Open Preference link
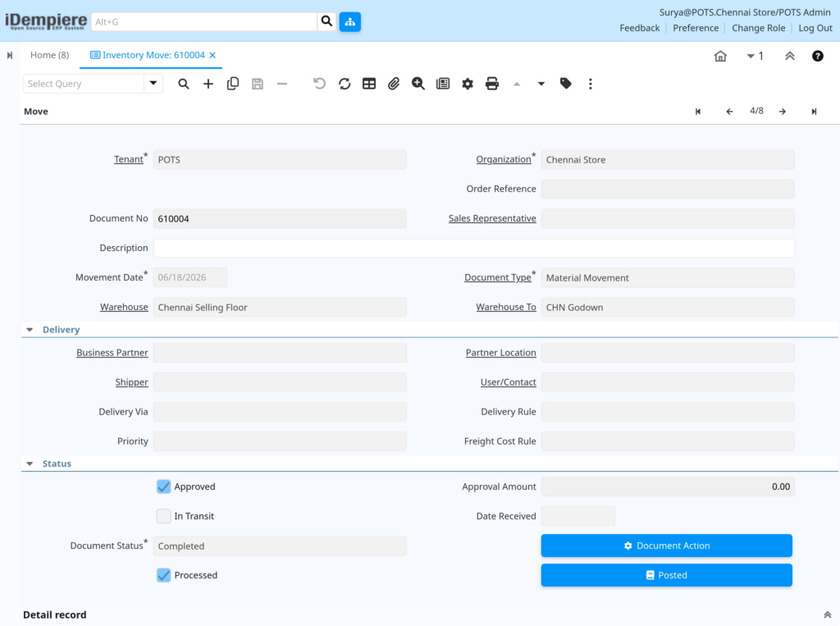This screenshot has height=626, width=840. pos(696,28)
